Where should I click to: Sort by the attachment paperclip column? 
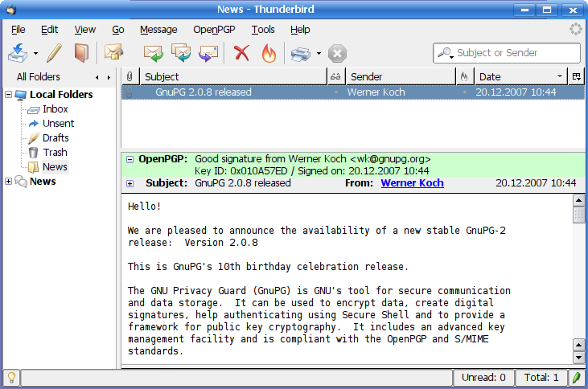(x=130, y=77)
